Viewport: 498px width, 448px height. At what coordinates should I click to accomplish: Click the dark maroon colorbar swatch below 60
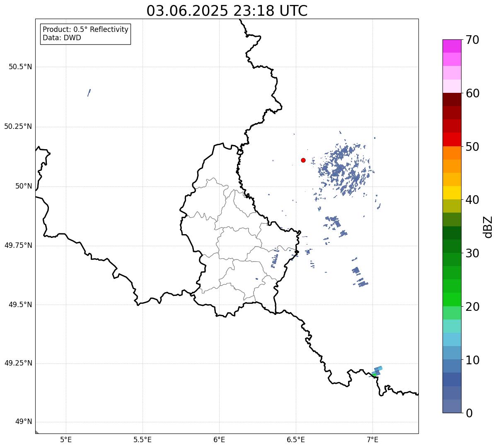tap(452, 99)
